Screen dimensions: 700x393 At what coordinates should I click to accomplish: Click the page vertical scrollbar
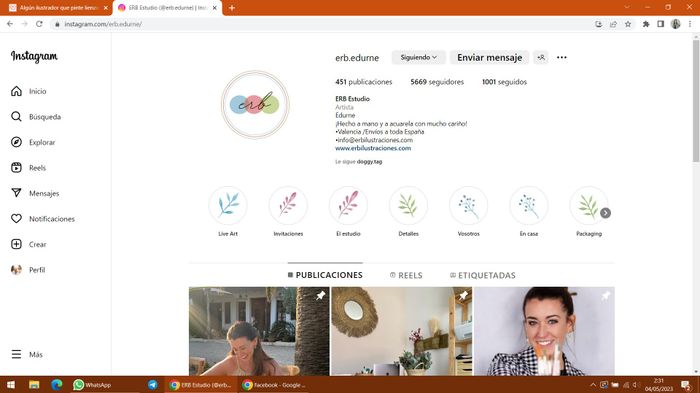(x=696, y=100)
